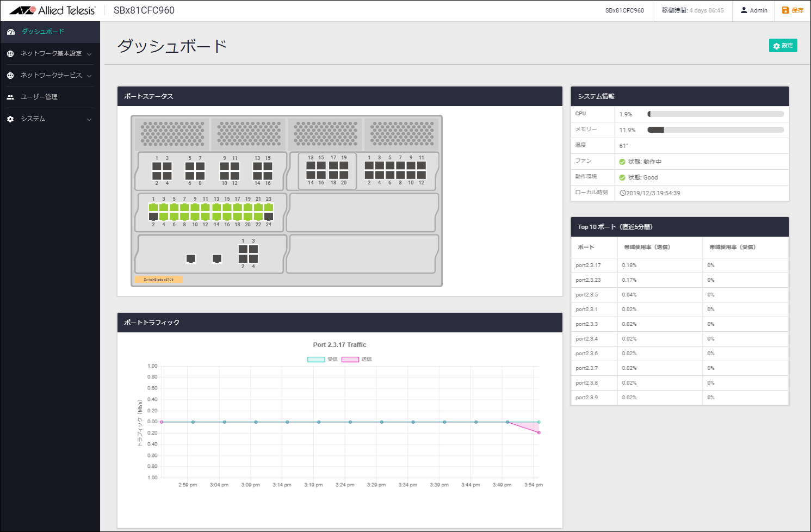Expand the システム menu chevron
The height and width of the screenshot is (532, 811).
point(89,119)
